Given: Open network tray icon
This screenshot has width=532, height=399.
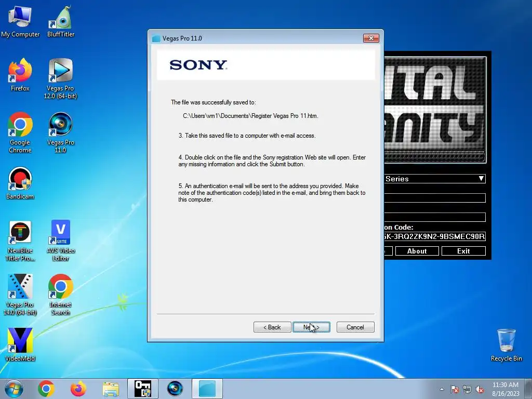Looking at the screenshot, I should [x=467, y=390].
